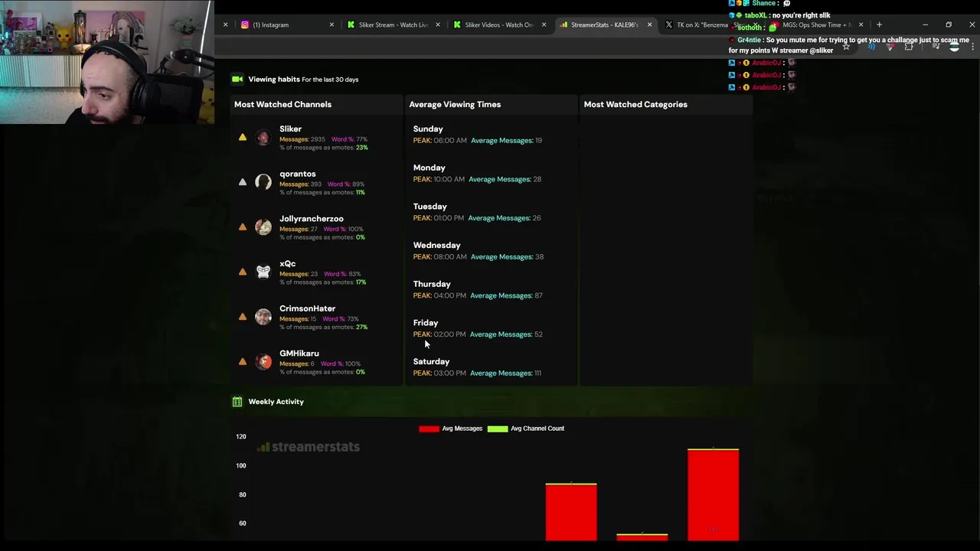Select the Thursday viewing time heading
Image resolution: width=980 pixels, height=551 pixels.
(432, 284)
